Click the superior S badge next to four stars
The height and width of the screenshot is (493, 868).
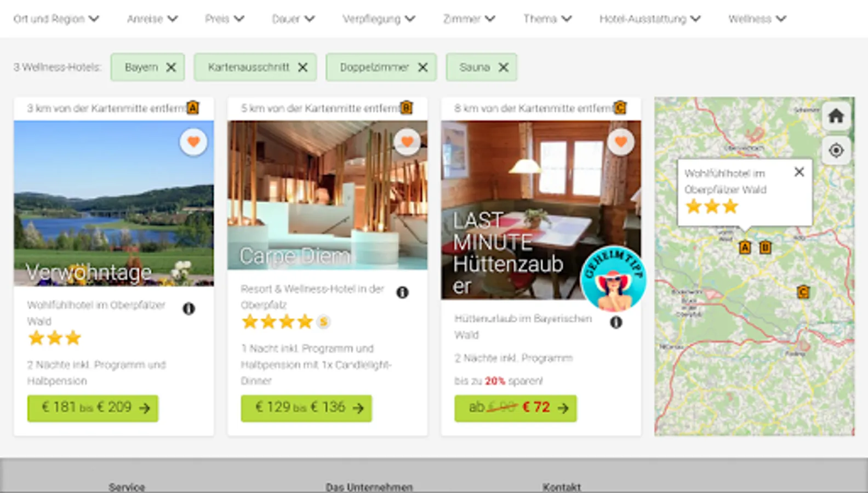323,322
